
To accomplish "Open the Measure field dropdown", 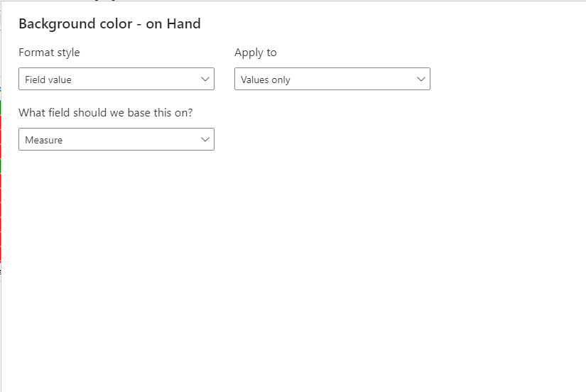I will [x=116, y=139].
